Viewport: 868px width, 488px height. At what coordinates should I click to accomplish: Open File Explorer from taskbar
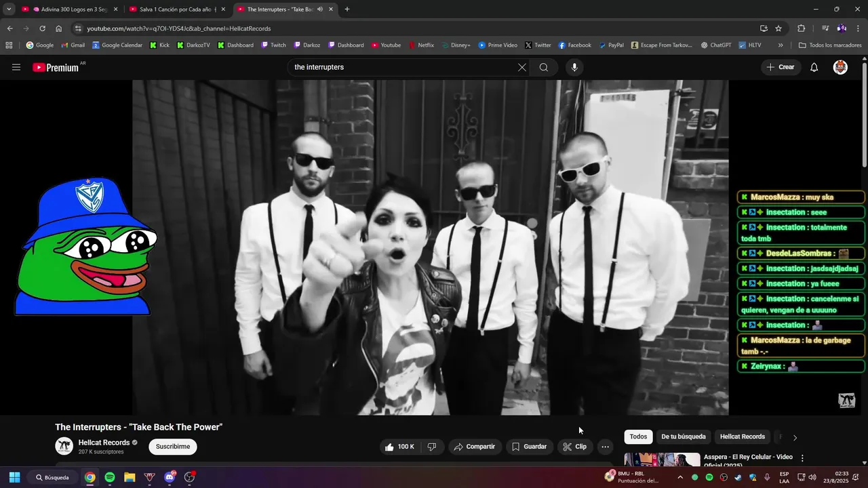pyautogui.click(x=130, y=477)
